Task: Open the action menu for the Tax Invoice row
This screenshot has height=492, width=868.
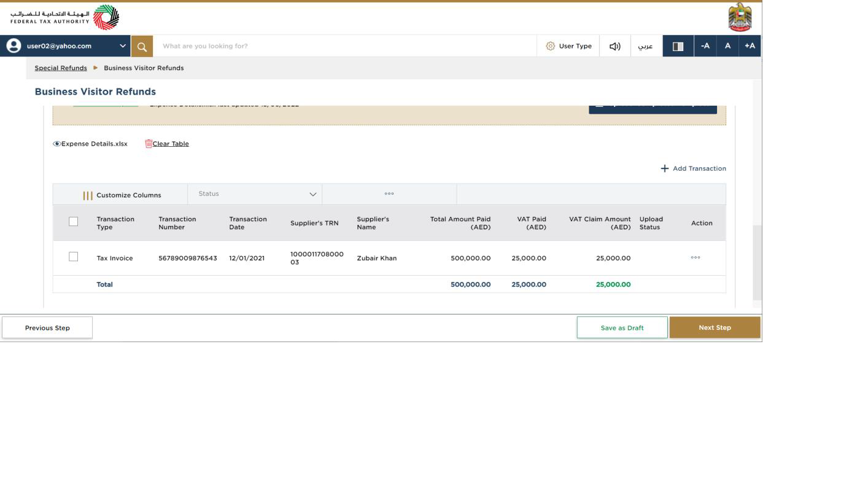Action: (x=696, y=257)
